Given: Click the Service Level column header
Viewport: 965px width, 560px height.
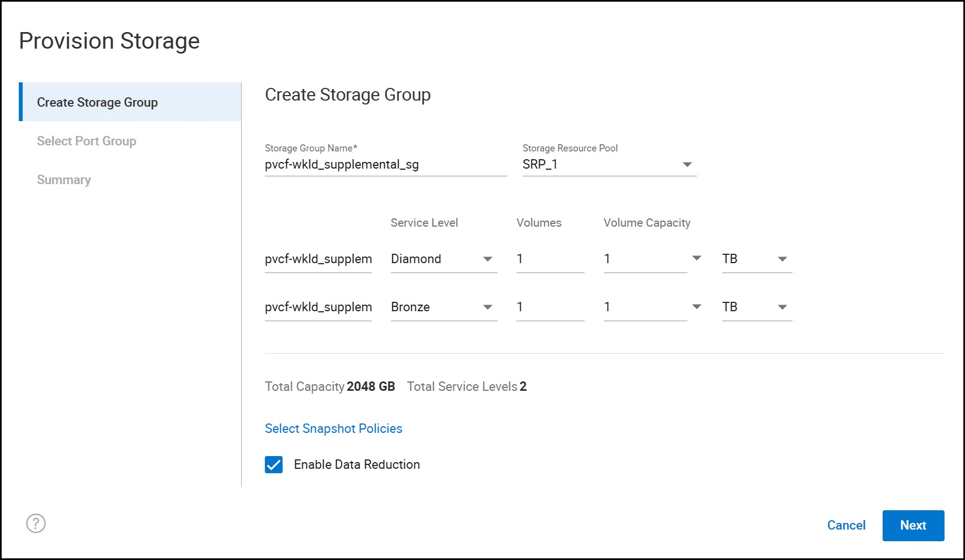Looking at the screenshot, I should [424, 223].
